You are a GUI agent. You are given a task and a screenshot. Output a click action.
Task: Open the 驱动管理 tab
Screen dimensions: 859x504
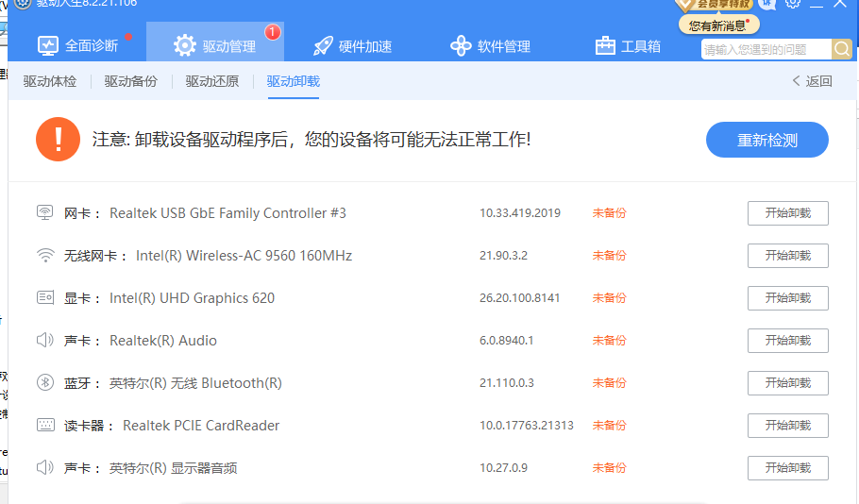tap(215, 42)
